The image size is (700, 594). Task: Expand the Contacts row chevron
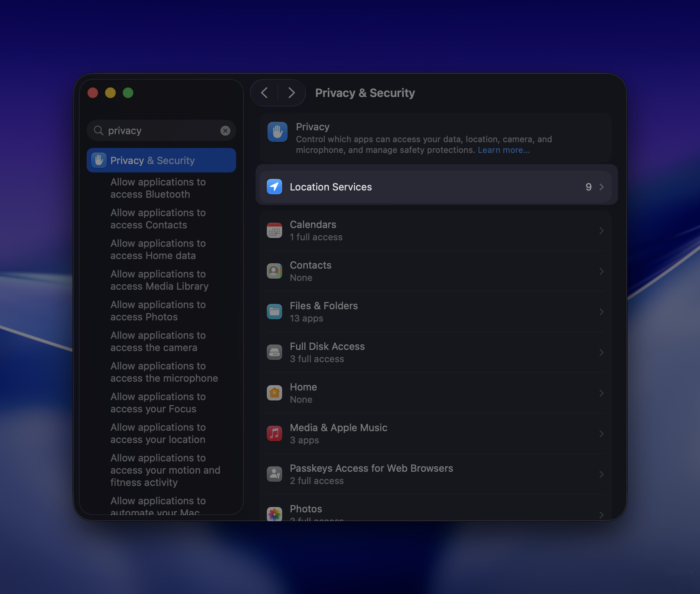coord(601,271)
